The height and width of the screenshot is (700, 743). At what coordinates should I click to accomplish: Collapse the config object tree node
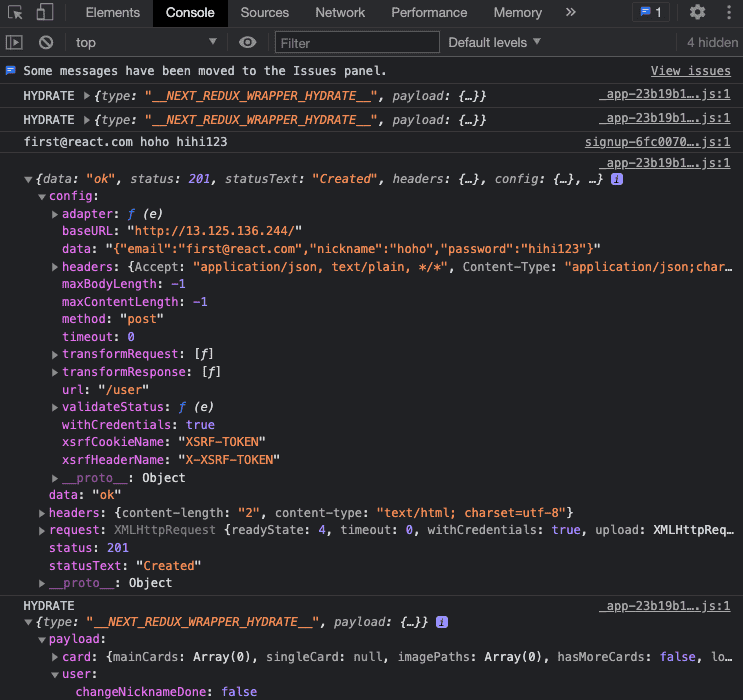42,196
